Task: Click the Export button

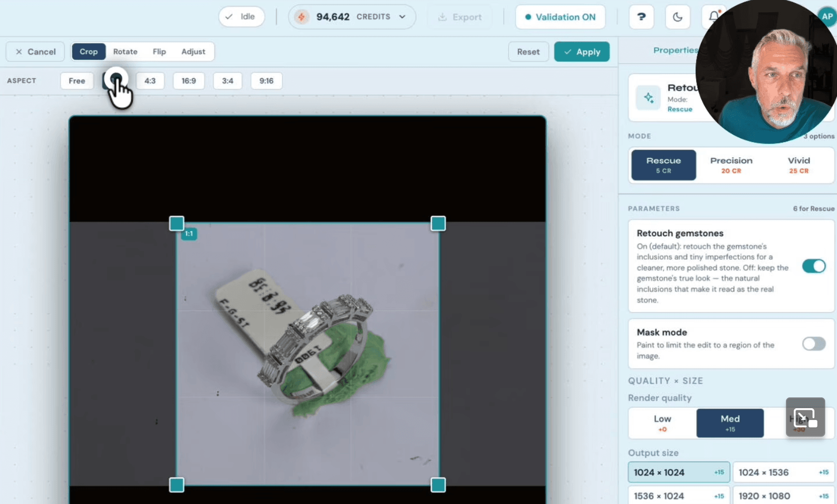Action: (x=460, y=17)
